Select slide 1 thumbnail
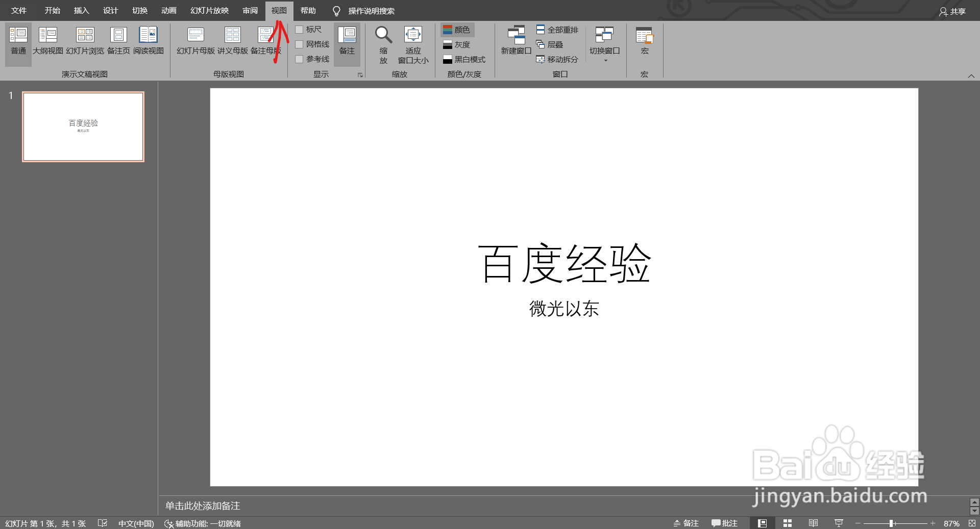 click(x=83, y=127)
